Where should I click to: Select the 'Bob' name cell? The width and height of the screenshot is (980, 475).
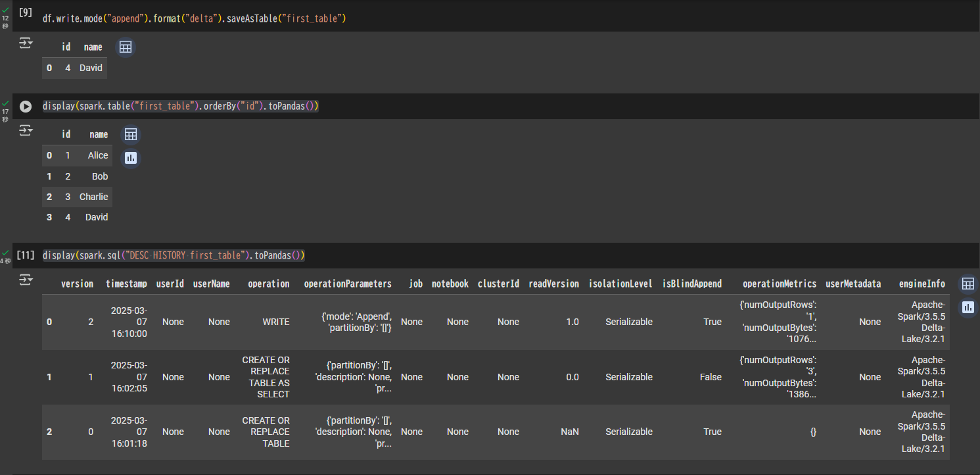pyautogui.click(x=100, y=176)
